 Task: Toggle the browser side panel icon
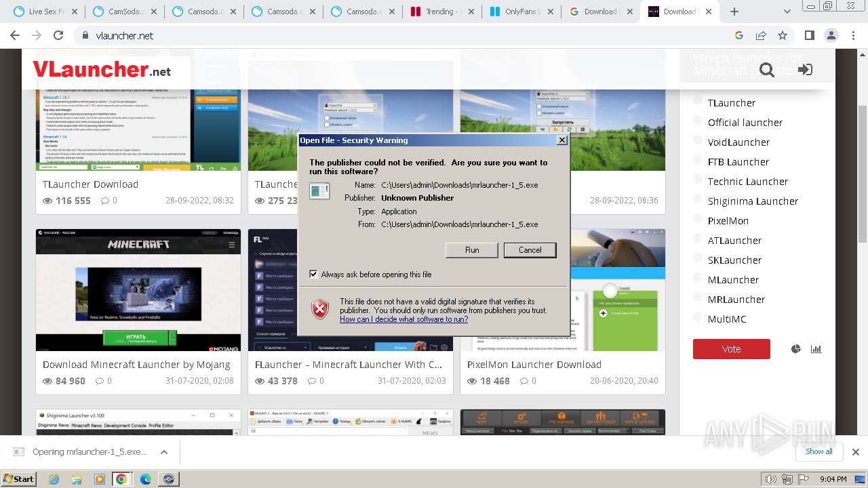pyautogui.click(x=809, y=36)
